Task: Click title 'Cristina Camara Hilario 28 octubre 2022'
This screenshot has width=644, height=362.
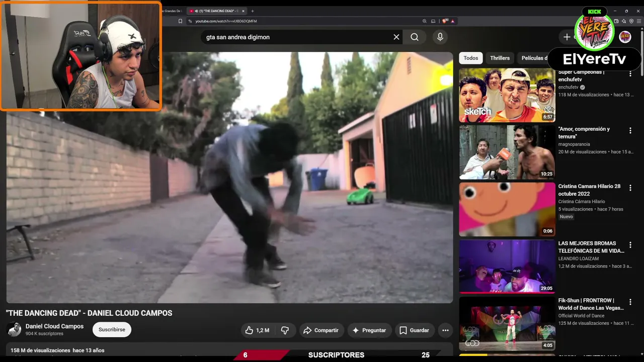Action: (590, 190)
